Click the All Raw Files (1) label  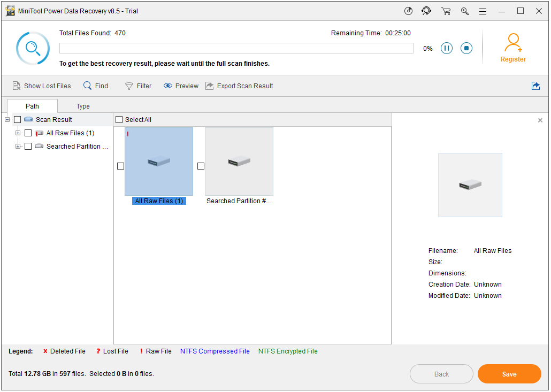pos(159,201)
